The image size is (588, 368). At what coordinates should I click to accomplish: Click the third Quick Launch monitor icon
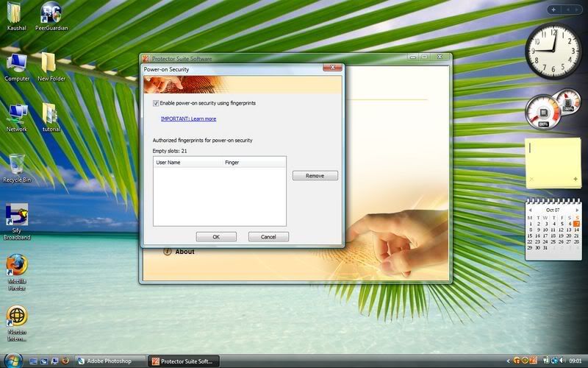pos(54,361)
